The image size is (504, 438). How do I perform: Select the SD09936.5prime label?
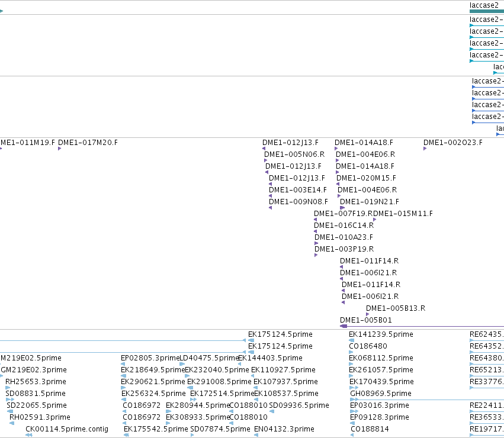[x=299, y=405]
